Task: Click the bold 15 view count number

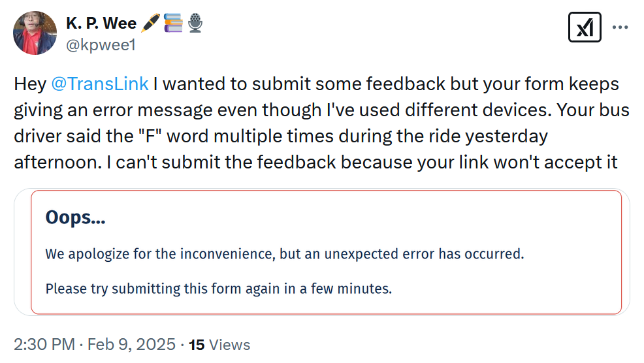Action: [197, 344]
